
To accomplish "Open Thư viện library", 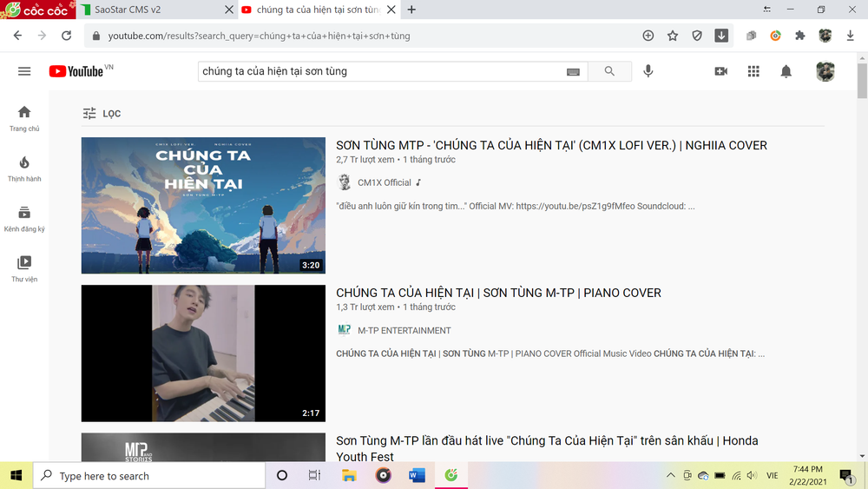I will pyautogui.click(x=24, y=269).
